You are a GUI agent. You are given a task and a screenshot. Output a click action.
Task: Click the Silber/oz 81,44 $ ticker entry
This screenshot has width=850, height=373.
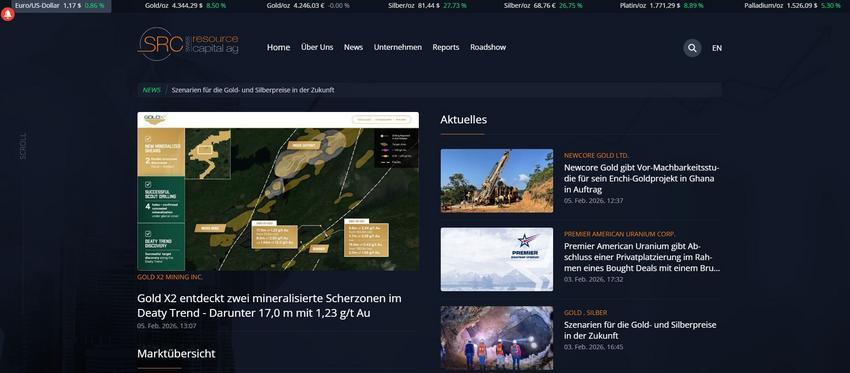(428, 6)
